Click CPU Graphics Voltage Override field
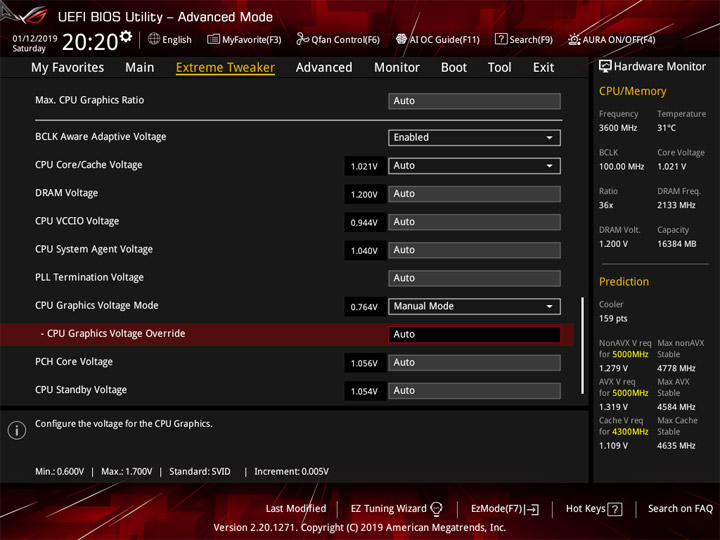720x540 pixels. coord(474,334)
